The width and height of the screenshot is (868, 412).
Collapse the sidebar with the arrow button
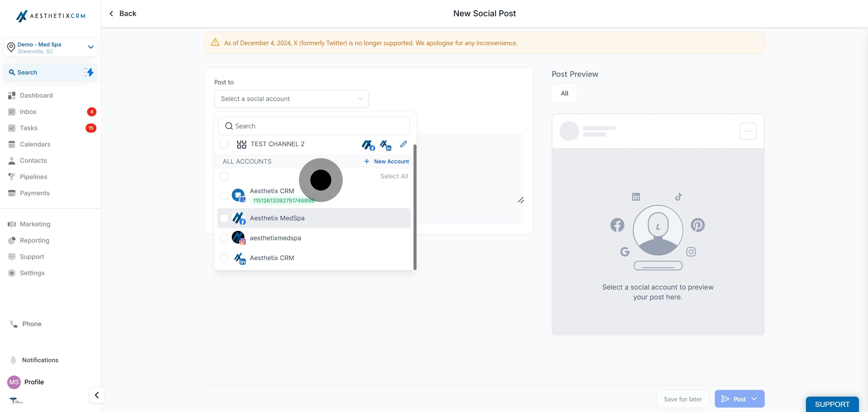tap(97, 395)
